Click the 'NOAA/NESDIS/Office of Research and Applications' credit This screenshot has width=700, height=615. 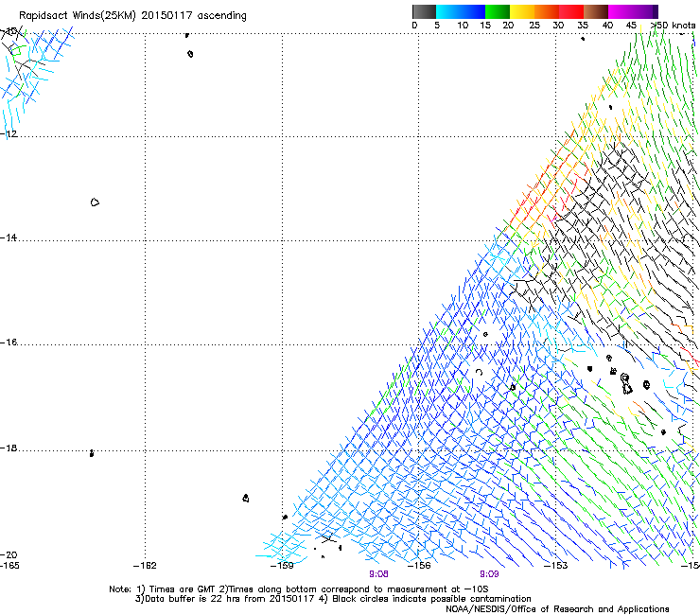(x=557, y=609)
